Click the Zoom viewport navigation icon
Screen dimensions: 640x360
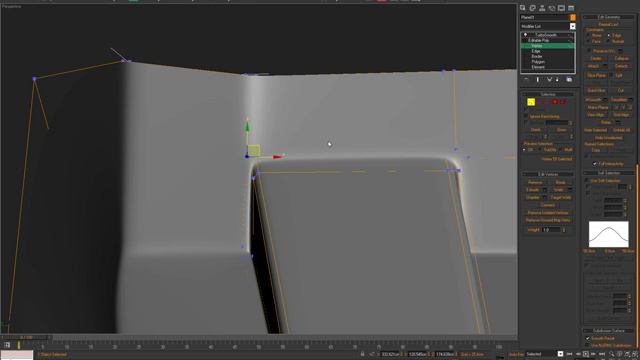612,354
